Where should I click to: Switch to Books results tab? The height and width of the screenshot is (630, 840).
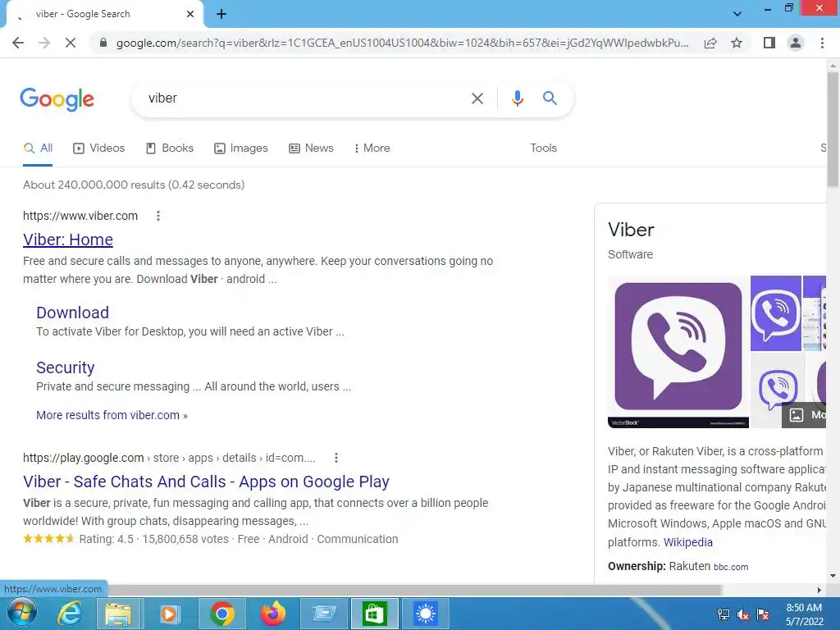tap(170, 148)
